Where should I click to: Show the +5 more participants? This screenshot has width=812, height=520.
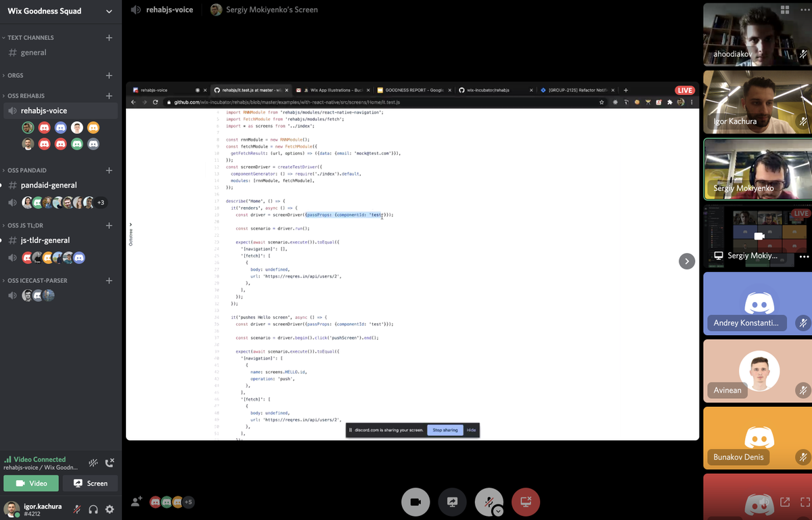coord(188,502)
